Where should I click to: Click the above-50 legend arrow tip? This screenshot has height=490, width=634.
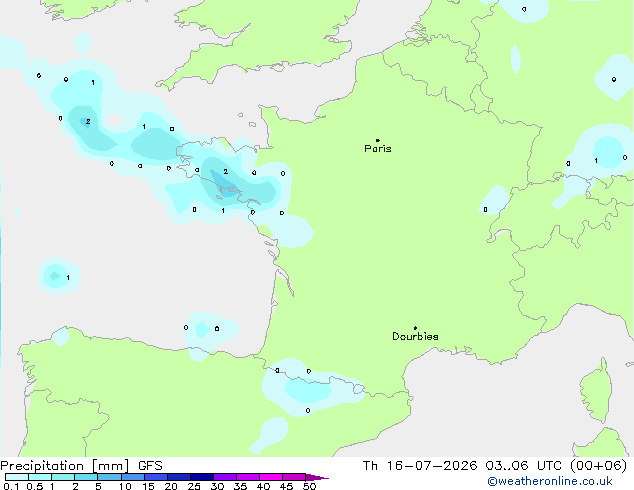click(317, 477)
